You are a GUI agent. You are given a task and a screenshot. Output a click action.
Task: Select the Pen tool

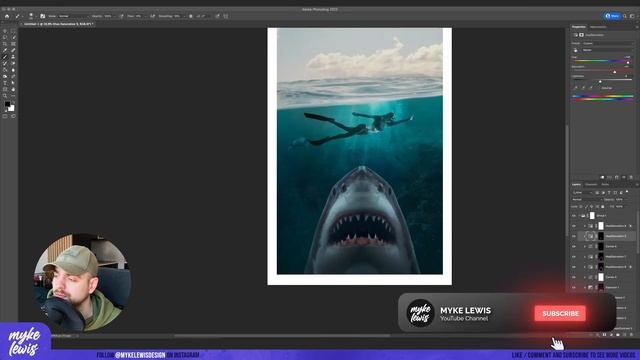[13, 76]
